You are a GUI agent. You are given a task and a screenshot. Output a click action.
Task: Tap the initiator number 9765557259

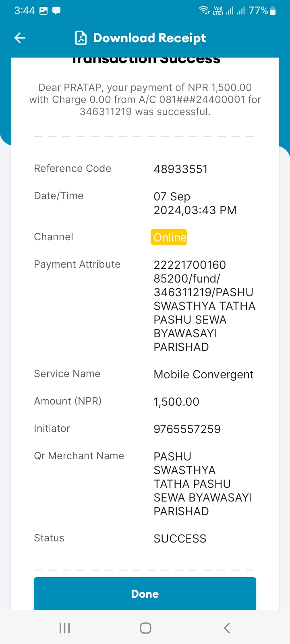(x=187, y=429)
